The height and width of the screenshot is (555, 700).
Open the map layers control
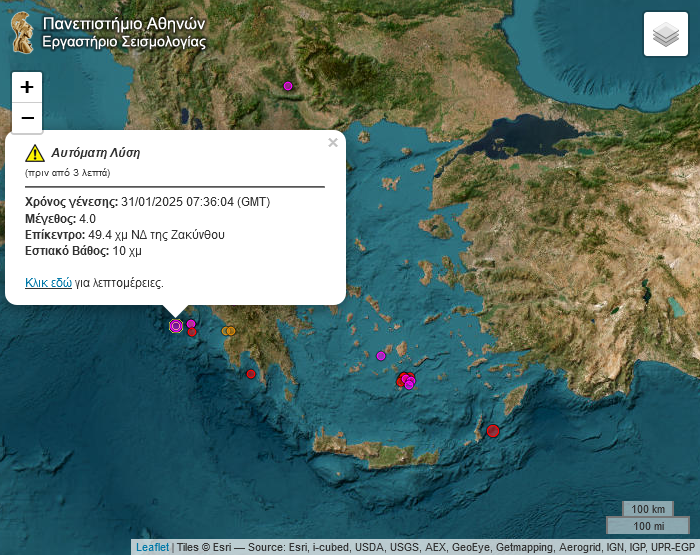(666, 34)
